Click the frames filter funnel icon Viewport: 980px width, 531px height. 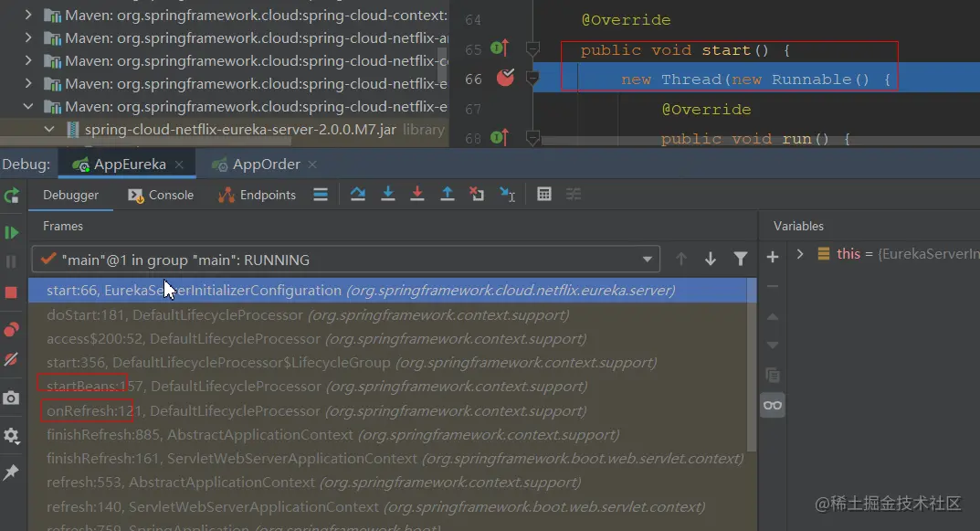[741, 259]
